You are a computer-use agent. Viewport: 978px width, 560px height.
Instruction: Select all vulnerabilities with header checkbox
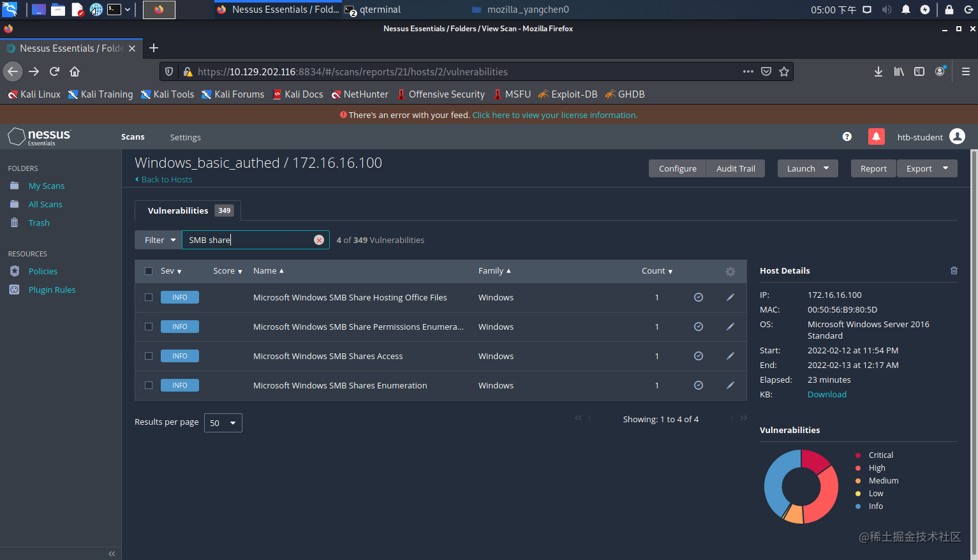[149, 271]
